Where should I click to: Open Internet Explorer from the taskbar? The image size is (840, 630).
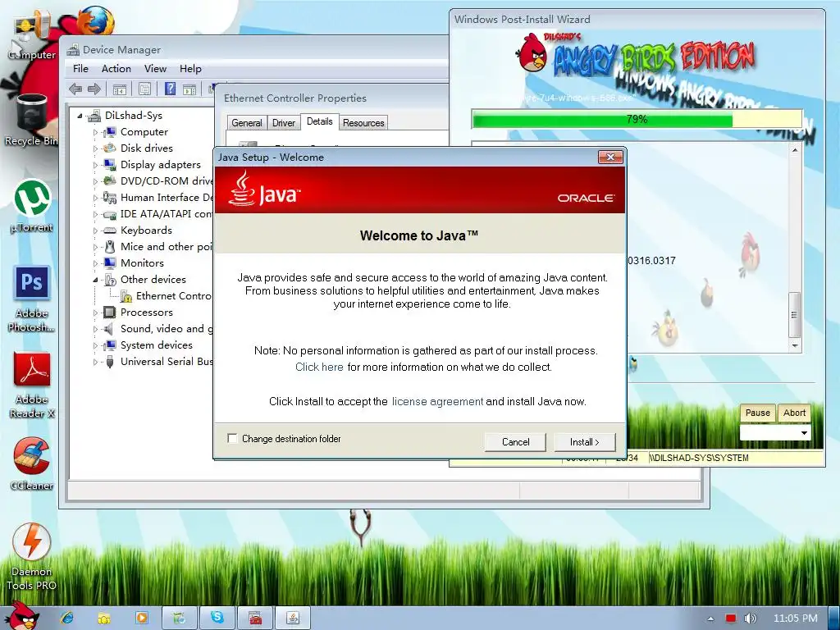[67, 618]
